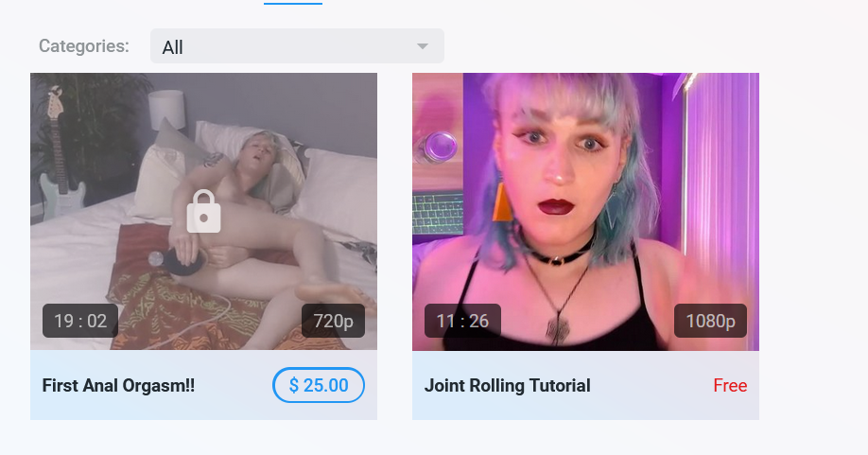Click the 19 : 02 duration badge
868x455 pixels.
(x=80, y=321)
